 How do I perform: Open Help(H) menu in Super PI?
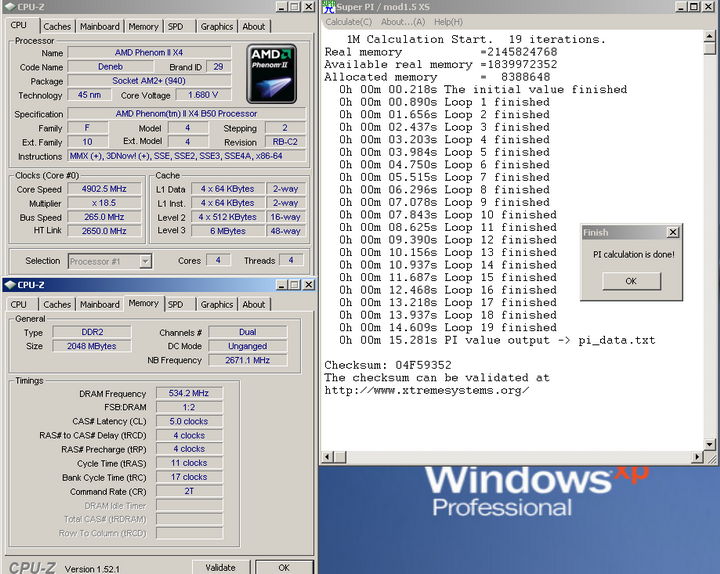pos(448,22)
